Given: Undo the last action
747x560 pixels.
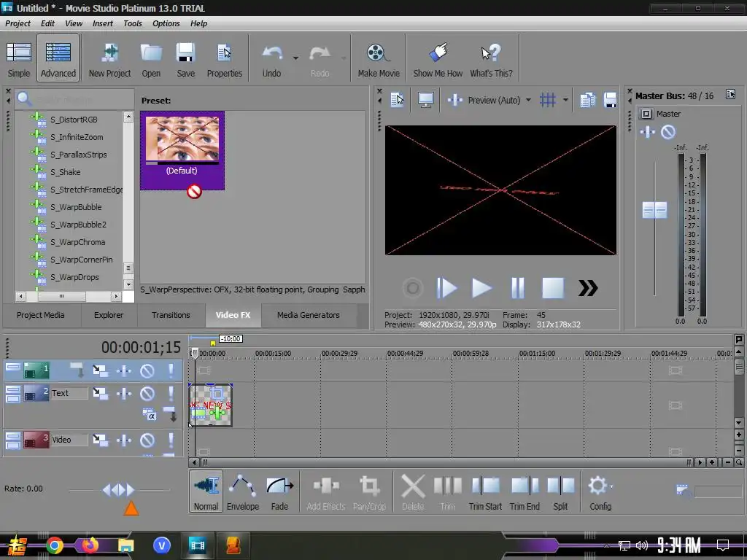Looking at the screenshot, I should click(271, 60).
